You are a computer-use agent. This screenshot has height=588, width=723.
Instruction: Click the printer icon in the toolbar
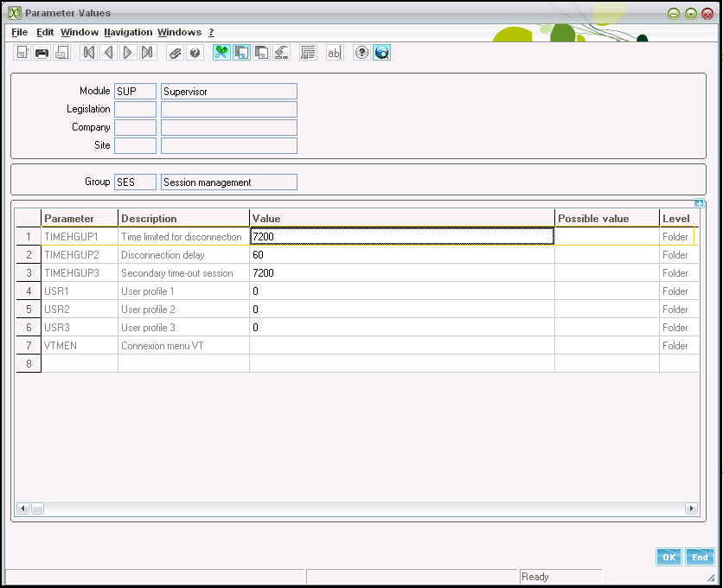tap(42, 53)
